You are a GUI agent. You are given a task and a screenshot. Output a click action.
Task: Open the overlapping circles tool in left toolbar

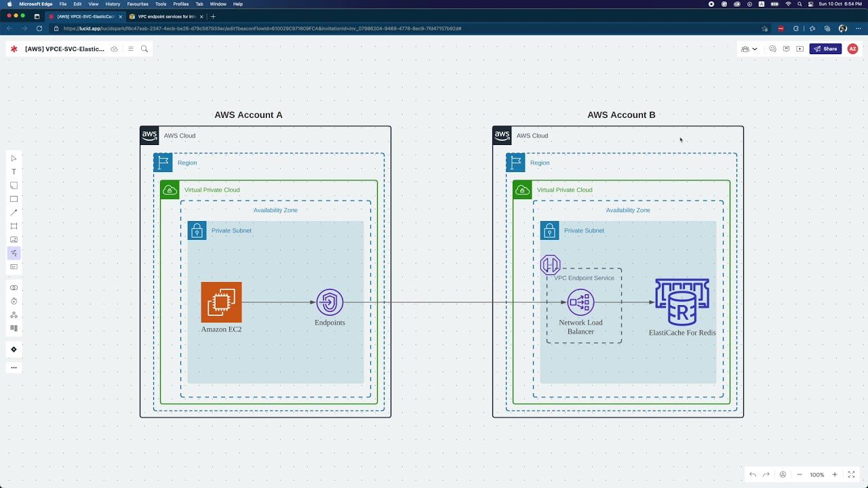(14, 287)
